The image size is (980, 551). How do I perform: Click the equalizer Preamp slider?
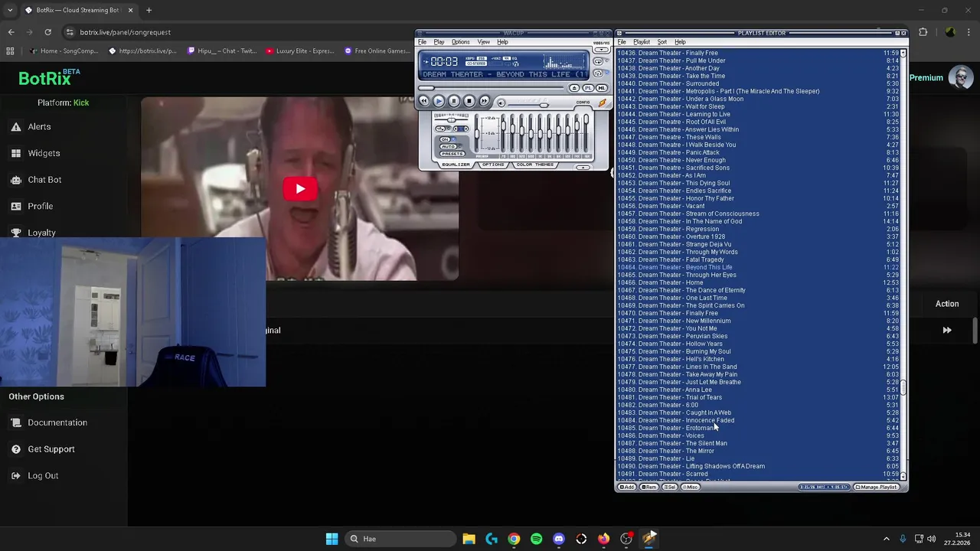tap(477, 134)
